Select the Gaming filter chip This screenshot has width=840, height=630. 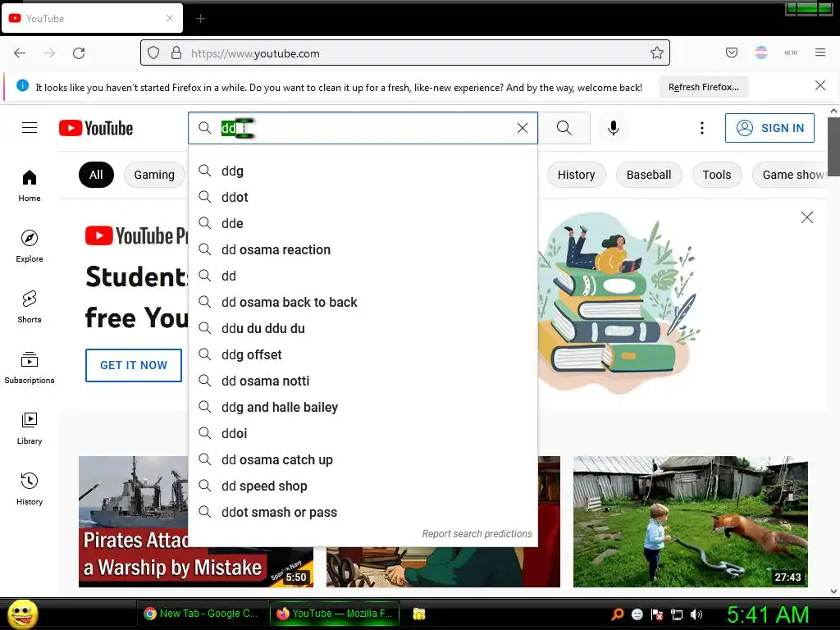(154, 175)
